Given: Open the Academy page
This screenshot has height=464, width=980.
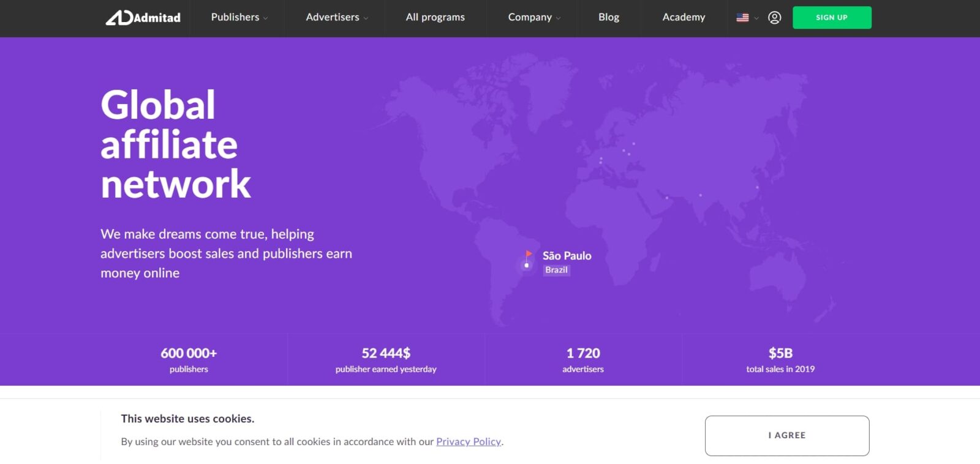Looking at the screenshot, I should click(x=684, y=17).
